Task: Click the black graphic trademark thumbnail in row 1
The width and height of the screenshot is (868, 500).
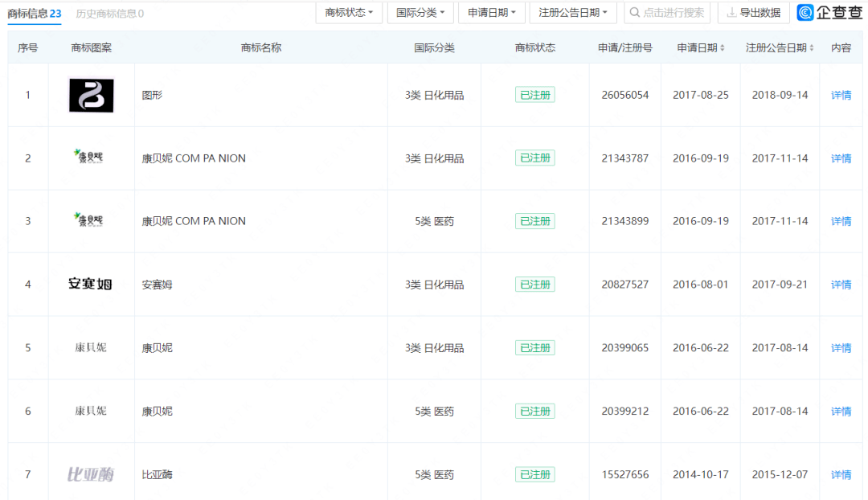Action: click(x=91, y=95)
